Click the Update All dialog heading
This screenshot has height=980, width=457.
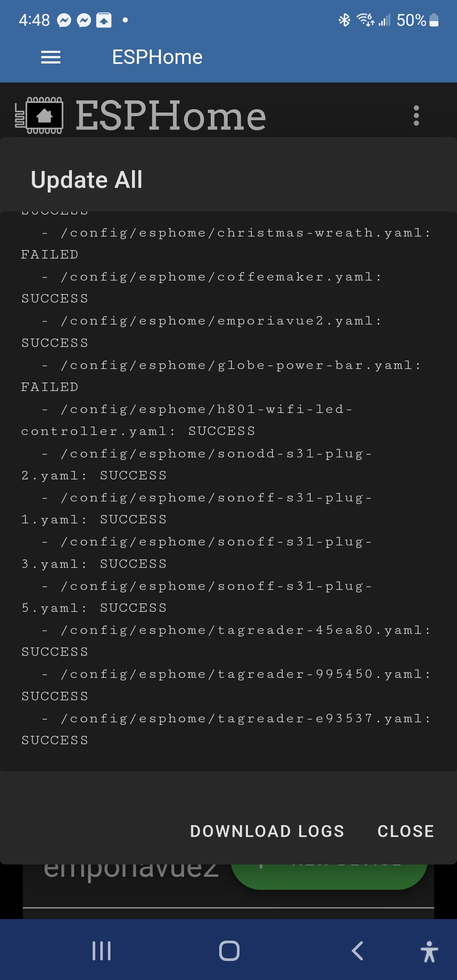point(85,179)
